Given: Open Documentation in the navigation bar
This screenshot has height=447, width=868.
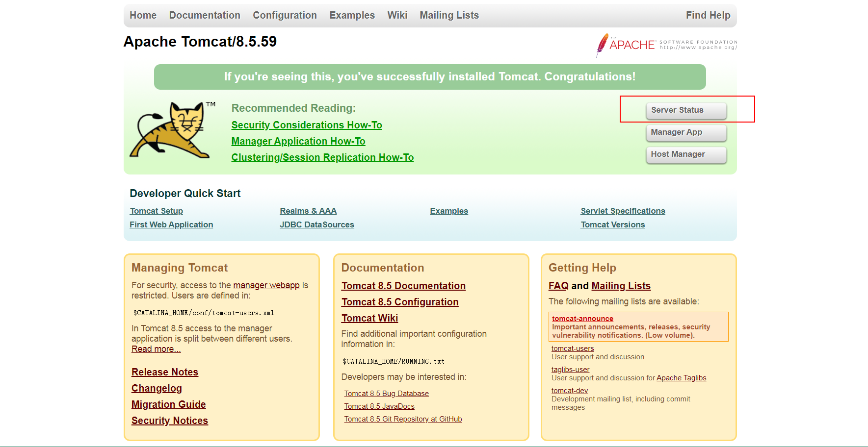Looking at the screenshot, I should click(x=205, y=15).
